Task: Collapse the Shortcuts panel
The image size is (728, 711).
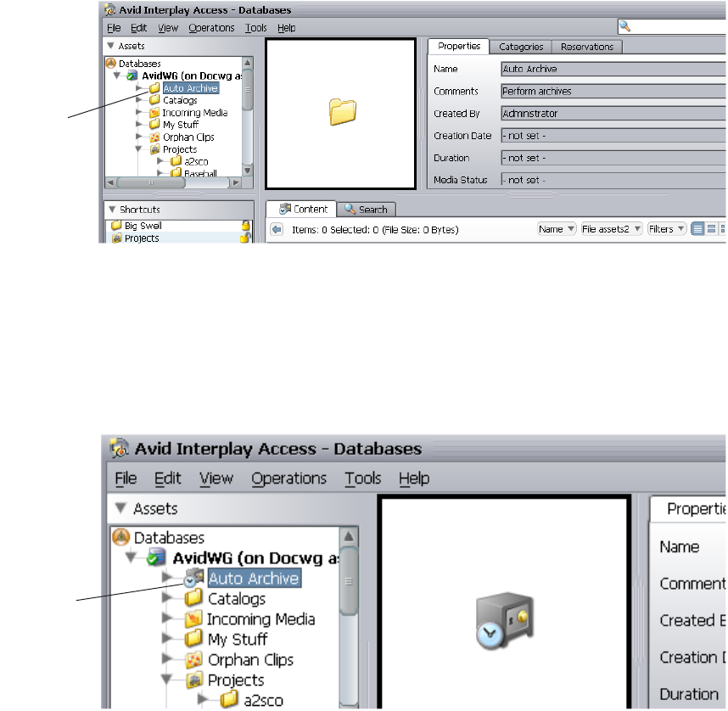Action: coord(112,210)
